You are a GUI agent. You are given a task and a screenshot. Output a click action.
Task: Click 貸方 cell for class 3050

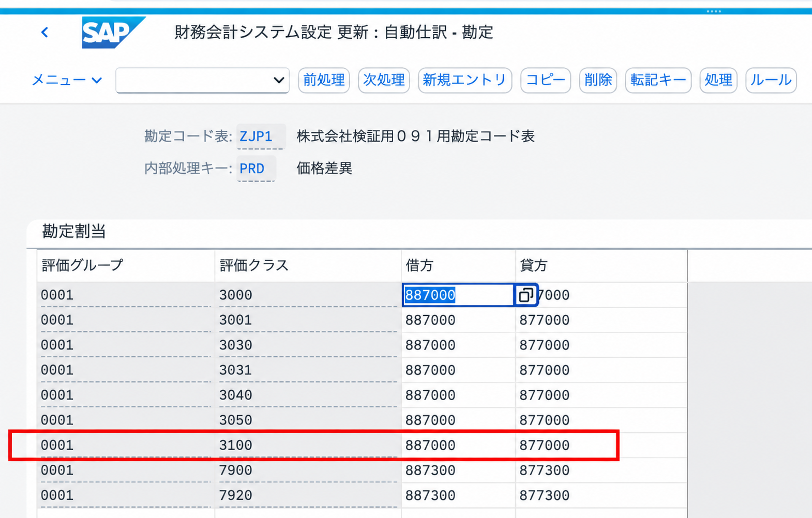[x=601, y=420]
